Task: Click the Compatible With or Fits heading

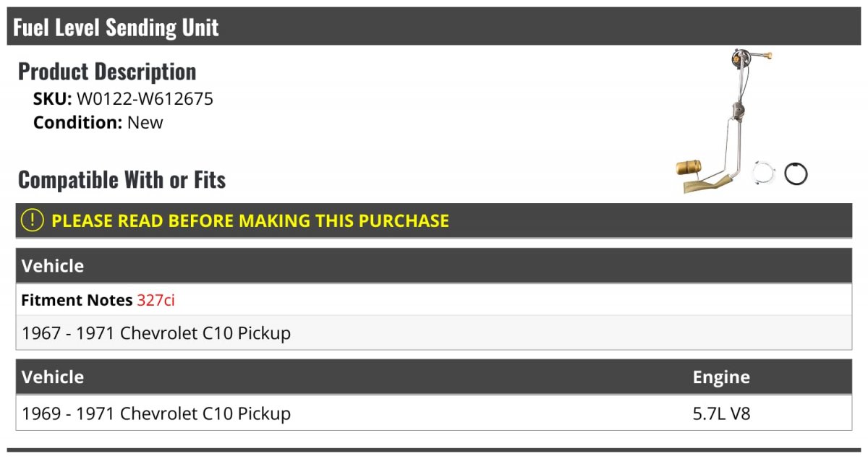Action: [x=122, y=180]
